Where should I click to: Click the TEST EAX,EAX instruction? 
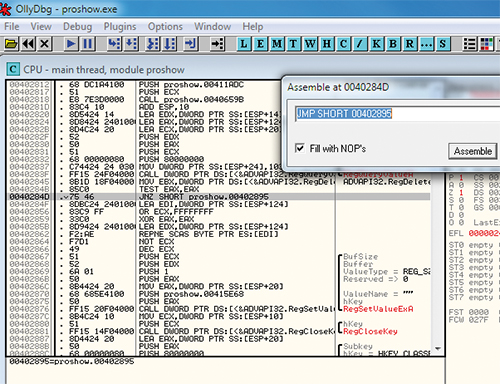(x=169, y=189)
